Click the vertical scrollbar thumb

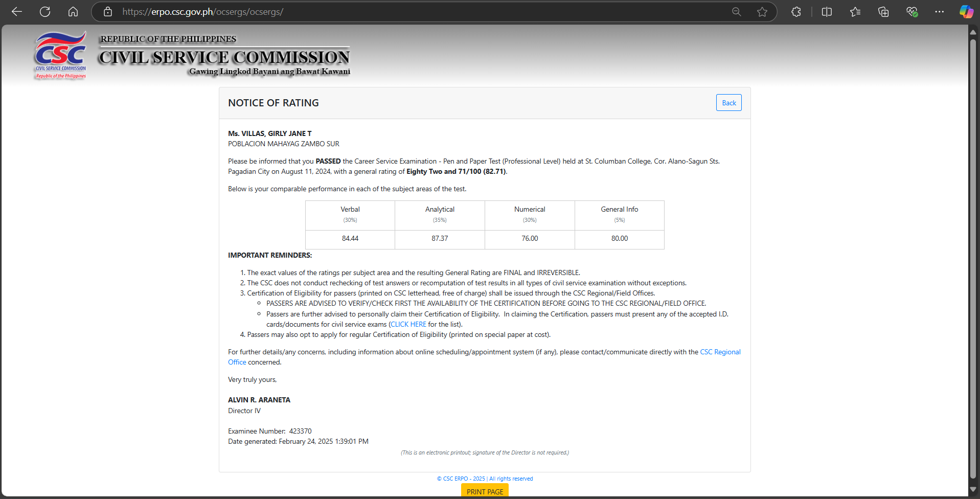(973, 258)
